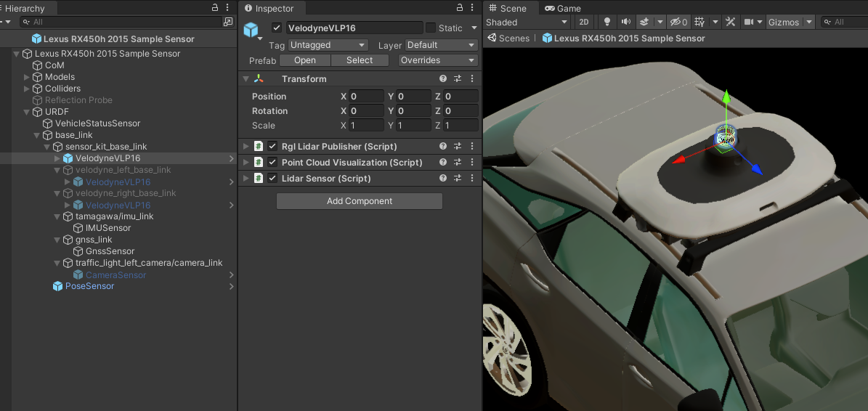Open the Component Editor Tools wrench icon

pyautogui.click(x=731, y=23)
